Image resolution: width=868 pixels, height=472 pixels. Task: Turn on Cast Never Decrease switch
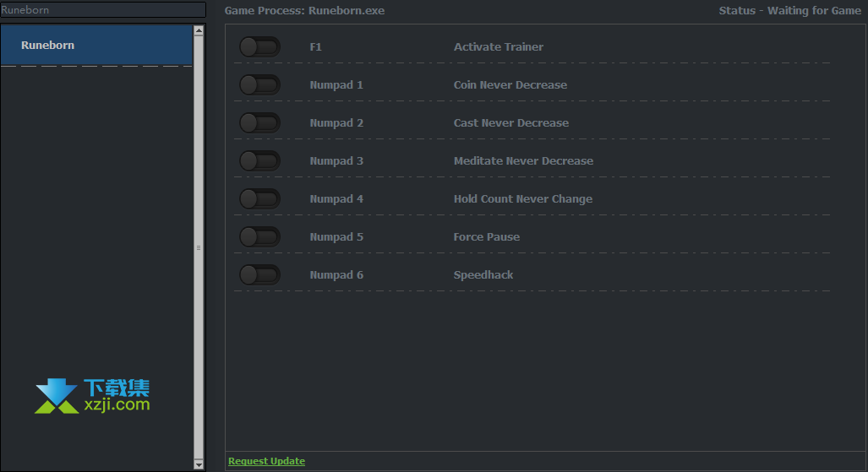(x=259, y=123)
